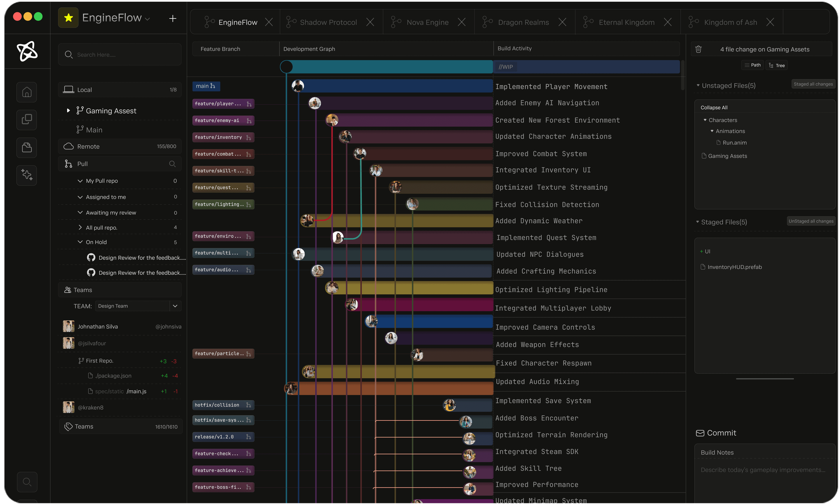Click the yellow star favorite icon
Viewport: 840px width, 504px height.
point(68,18)
